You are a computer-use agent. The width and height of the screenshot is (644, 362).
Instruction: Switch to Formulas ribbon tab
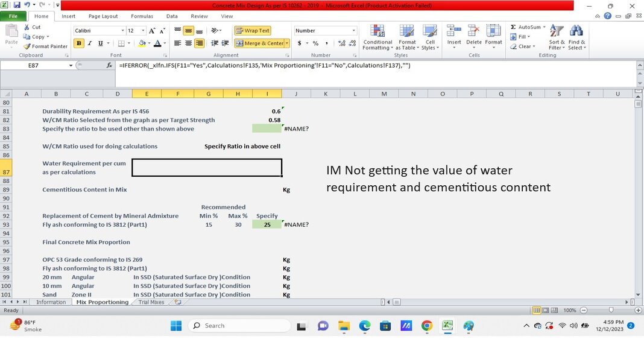pos(142,16)
